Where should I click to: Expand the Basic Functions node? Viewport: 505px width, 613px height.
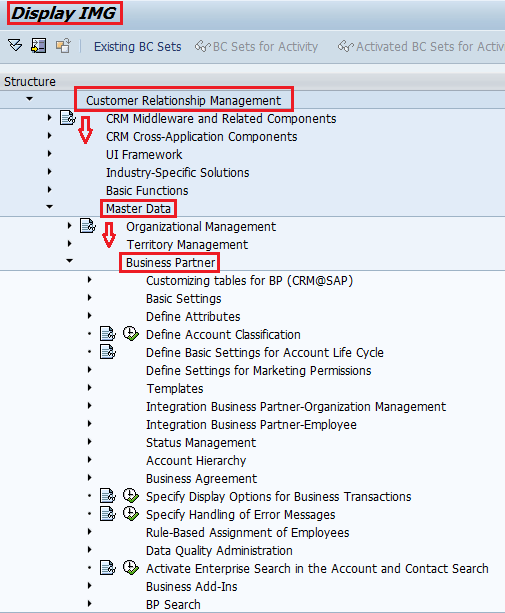pos(49,190)
